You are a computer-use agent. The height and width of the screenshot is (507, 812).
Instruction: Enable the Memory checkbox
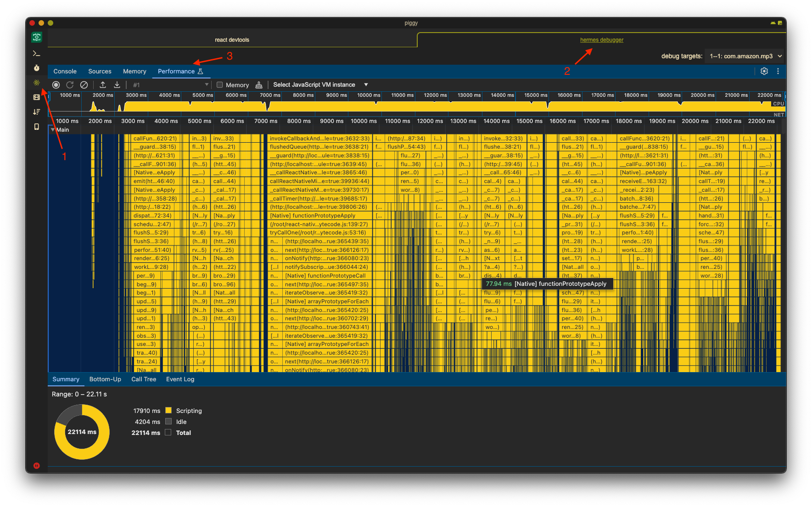click(220, 85)
